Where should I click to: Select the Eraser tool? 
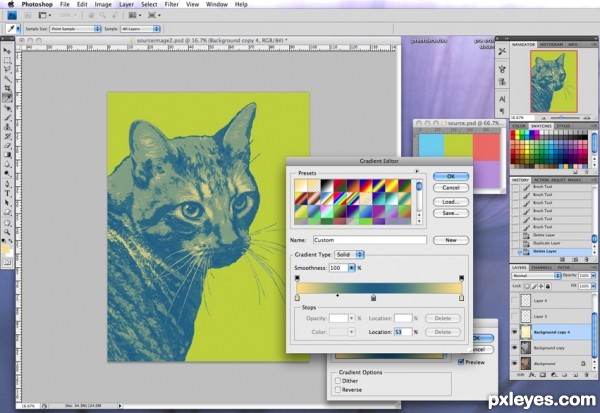tap(7, 145)
